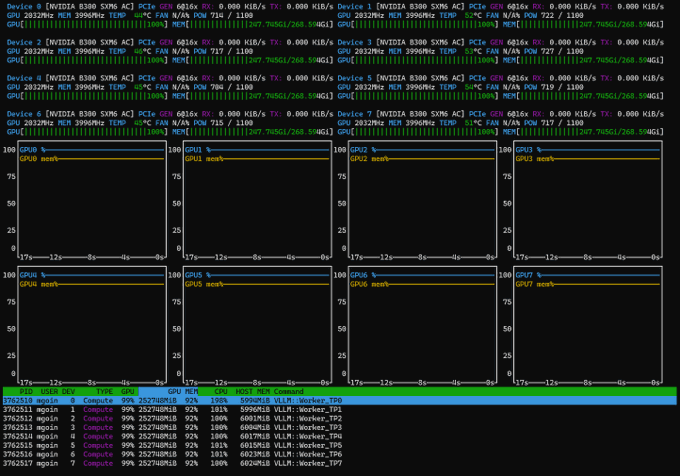Click the GPU0 % legend in graph
This screenshot has height=476, width=680.
coord(33,150)
